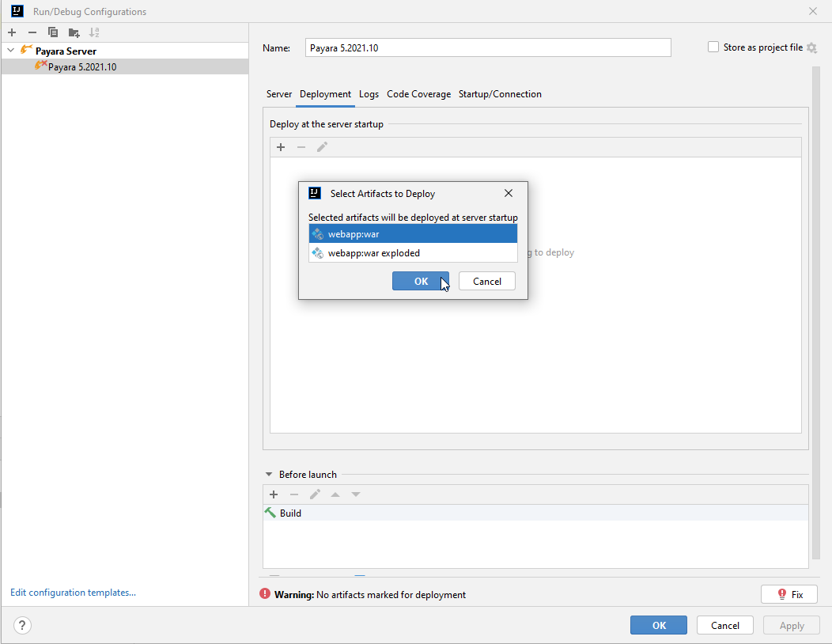Click the gear icon beside Store as project file

[x=811, y=47]
